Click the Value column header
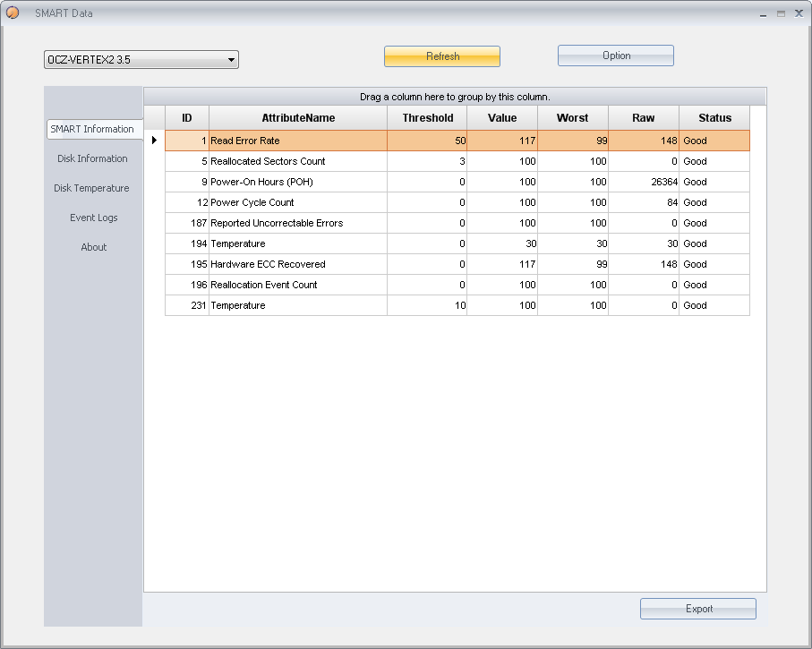The height and width of the screenshot is (649, 812). pyautogui.click(x=502, y=118)
